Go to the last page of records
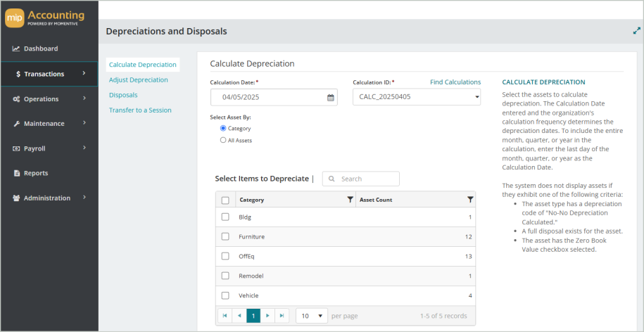Image resolution: width=644 pixels, height=332 pixels. pos(282,316)
